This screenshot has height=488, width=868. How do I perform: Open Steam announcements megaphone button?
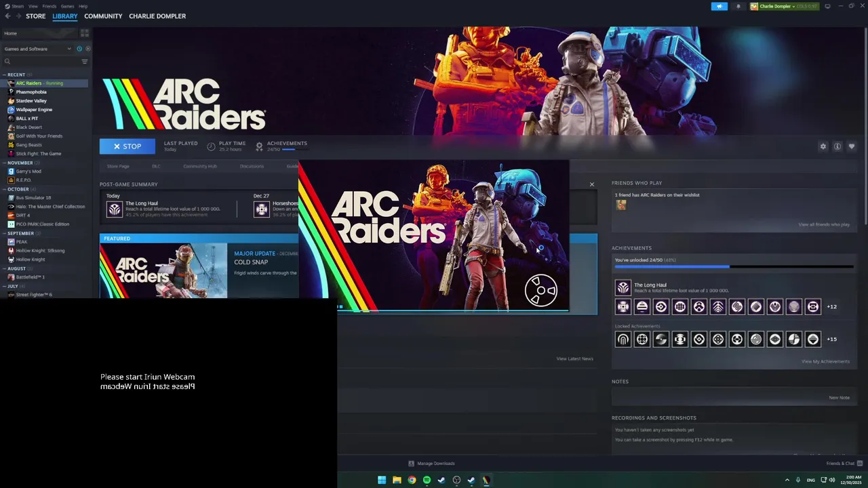719,6
